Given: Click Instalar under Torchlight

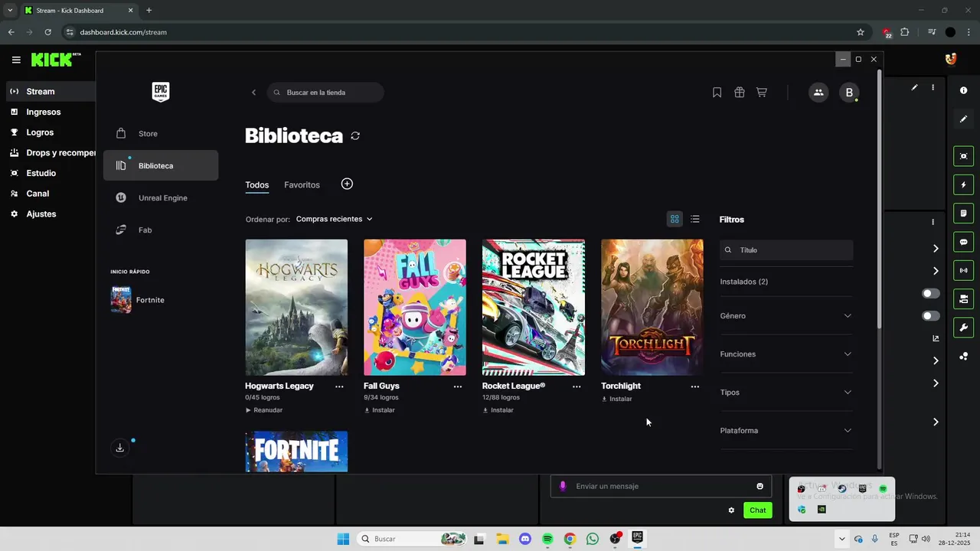Looking at the screenshot, I should click(617, 399).
